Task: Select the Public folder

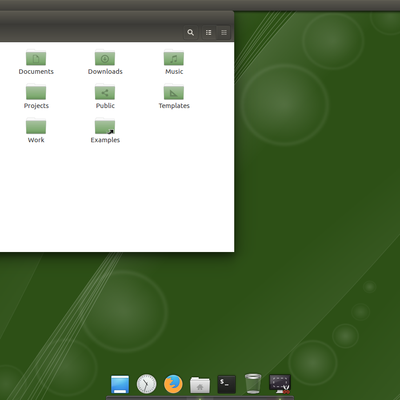Action: click(105, 96)
